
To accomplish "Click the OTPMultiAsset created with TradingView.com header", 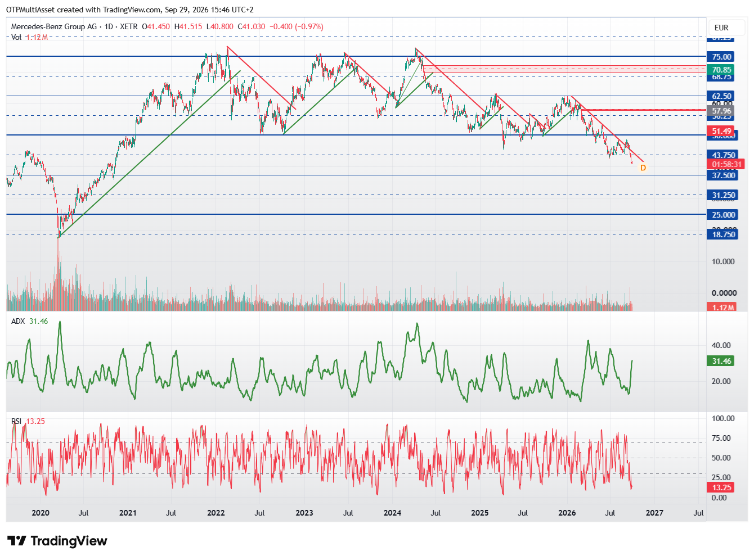I will point(130,10).
